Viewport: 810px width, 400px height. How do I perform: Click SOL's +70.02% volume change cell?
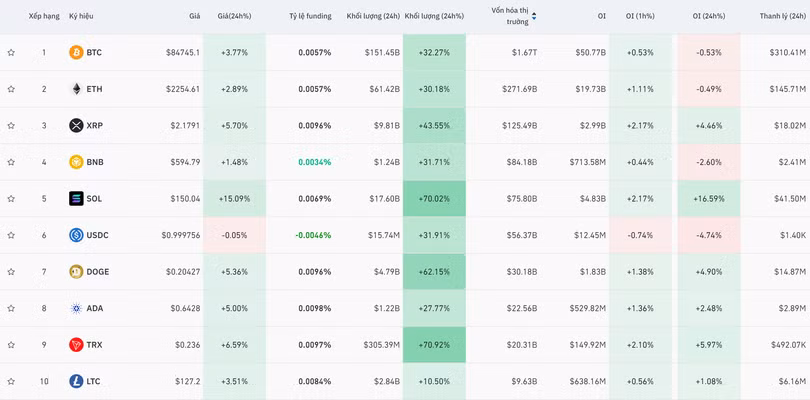coord(434,198)
